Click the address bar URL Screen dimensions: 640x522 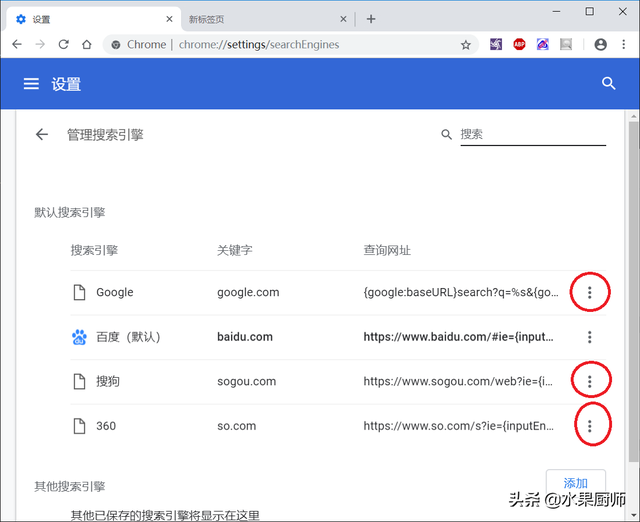259,44
